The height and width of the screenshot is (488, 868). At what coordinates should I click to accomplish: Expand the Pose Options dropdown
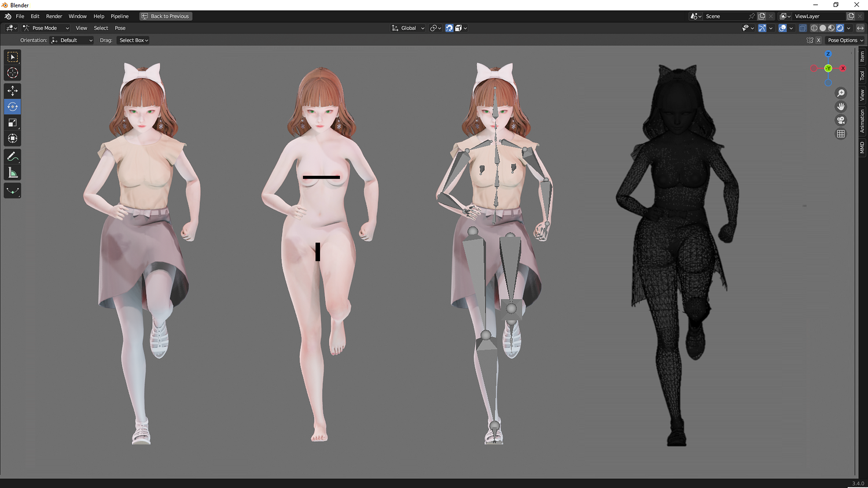tap(845, 40)
